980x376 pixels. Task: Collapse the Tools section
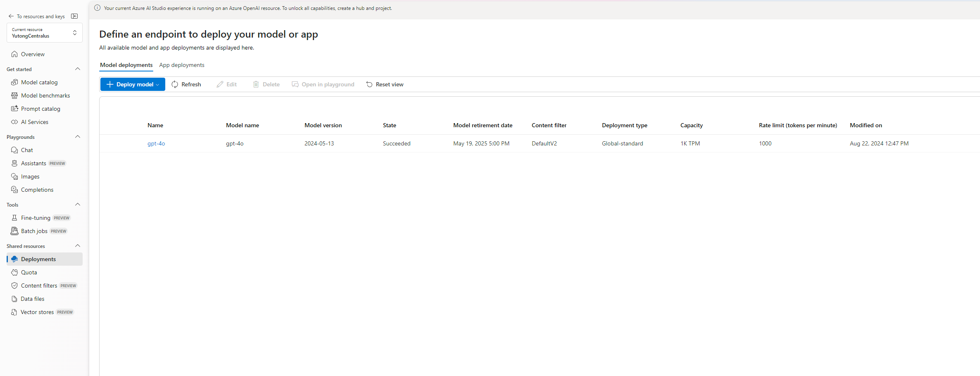[x=78, y=205]
